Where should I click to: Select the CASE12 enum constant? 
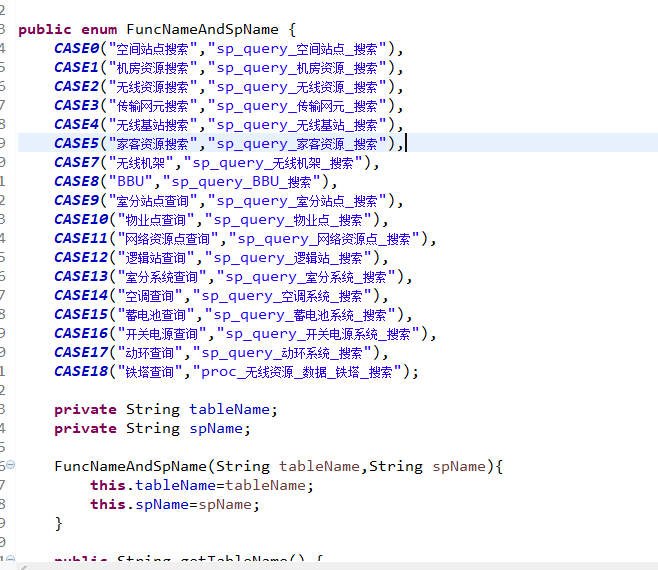point(81,257)
